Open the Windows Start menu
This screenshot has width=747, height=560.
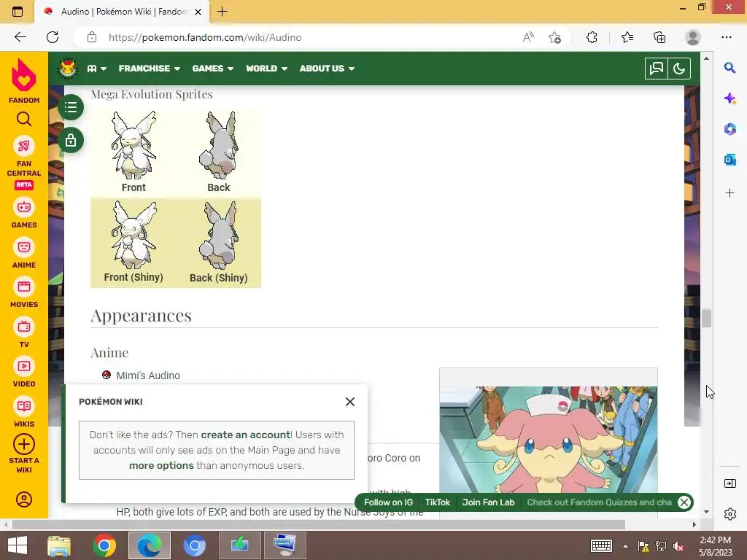[x=18, y=545]
